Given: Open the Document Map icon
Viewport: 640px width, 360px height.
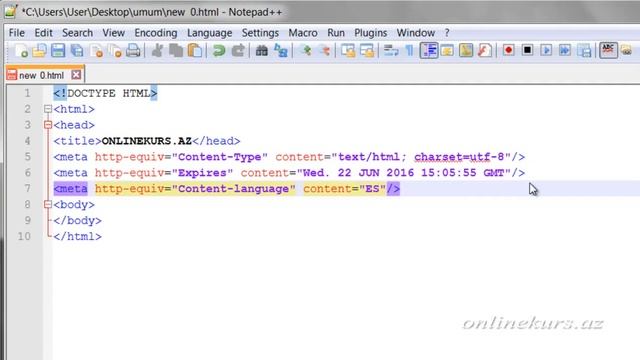Looking at the screenshot, I should (x=466, y=51).
